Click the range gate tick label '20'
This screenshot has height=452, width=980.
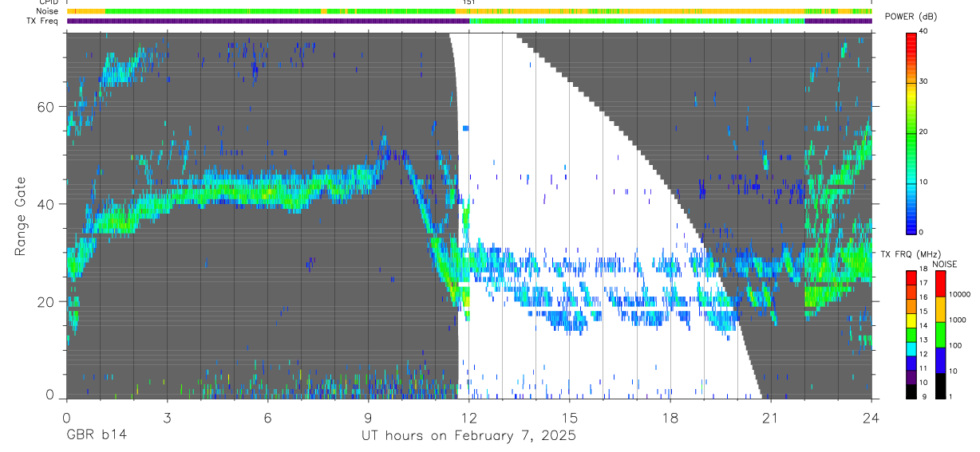point(45,301)
